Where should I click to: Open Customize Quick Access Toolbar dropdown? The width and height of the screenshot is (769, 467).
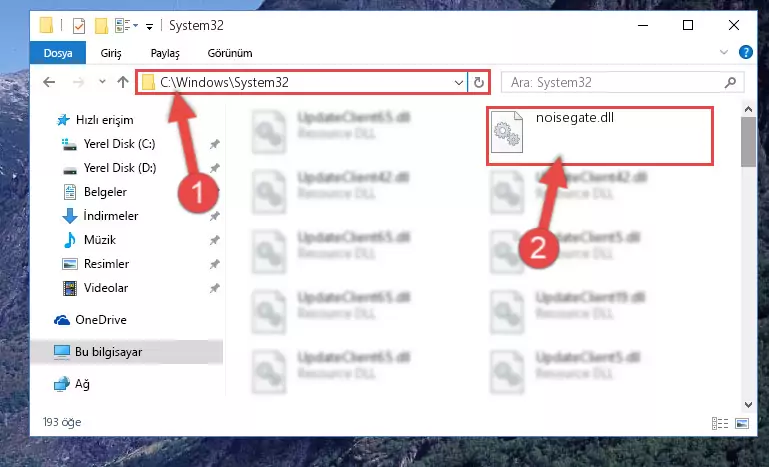coord(149,26)
